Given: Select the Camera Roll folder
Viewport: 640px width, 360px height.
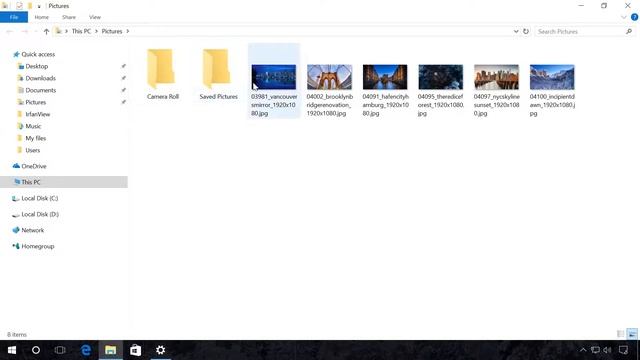Looking at the screenshot, I should [x=162, y=74].
